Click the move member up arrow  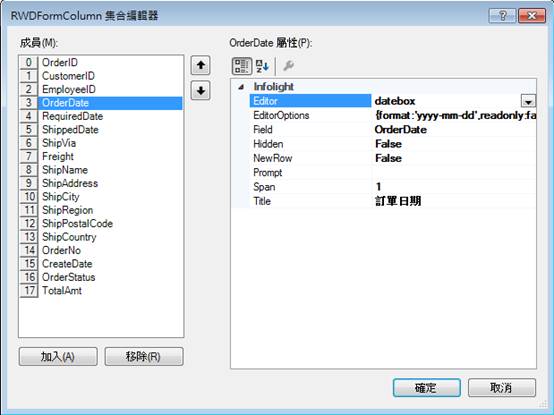(x=201, y=65)
